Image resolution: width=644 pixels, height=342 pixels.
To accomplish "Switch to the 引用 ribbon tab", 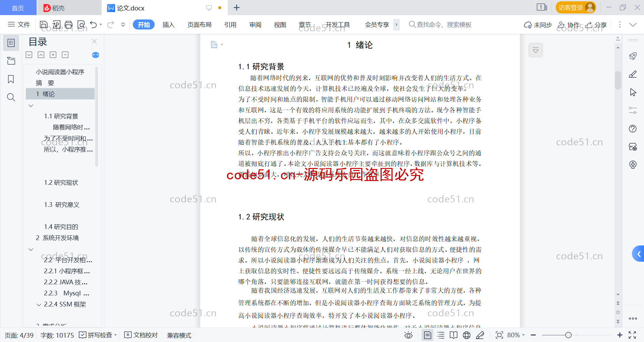I will click(230, 24).
